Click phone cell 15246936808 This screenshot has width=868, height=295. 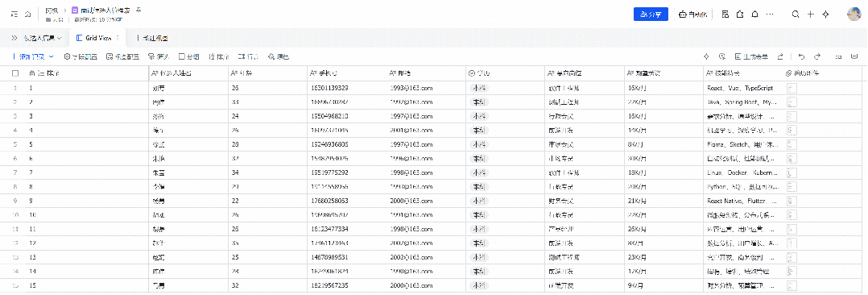tap(346, 144)
